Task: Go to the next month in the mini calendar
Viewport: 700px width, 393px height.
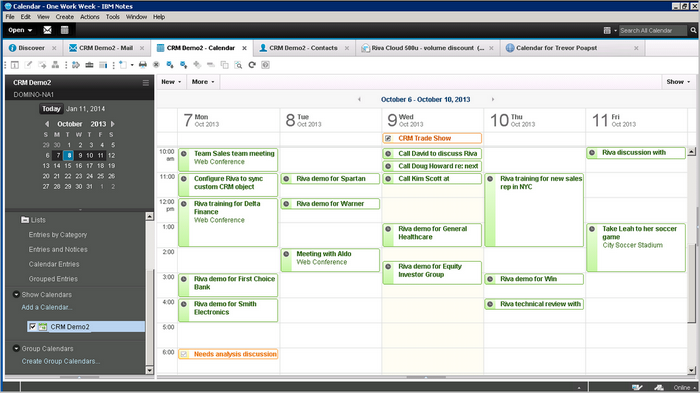Action: click(x=112, y=124)
